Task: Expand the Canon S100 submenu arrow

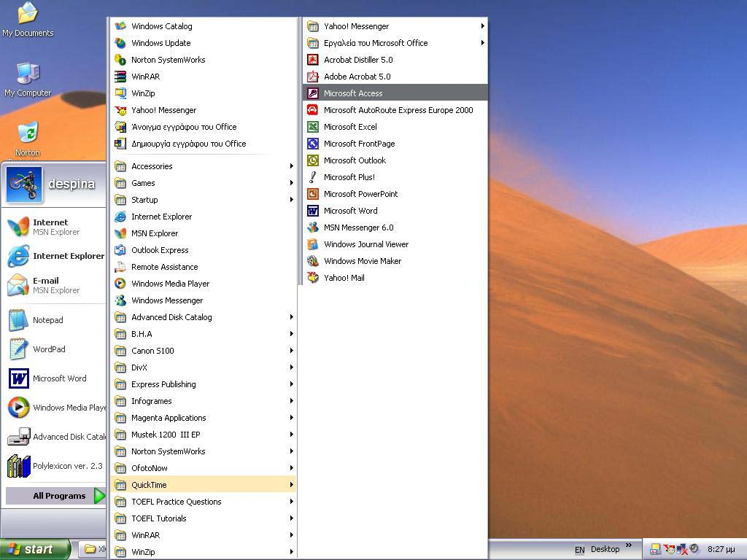Action: tap(292, 351)
